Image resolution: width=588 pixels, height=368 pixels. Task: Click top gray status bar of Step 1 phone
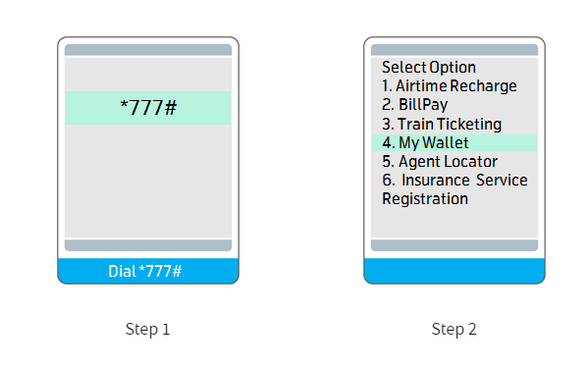[148, 50]
